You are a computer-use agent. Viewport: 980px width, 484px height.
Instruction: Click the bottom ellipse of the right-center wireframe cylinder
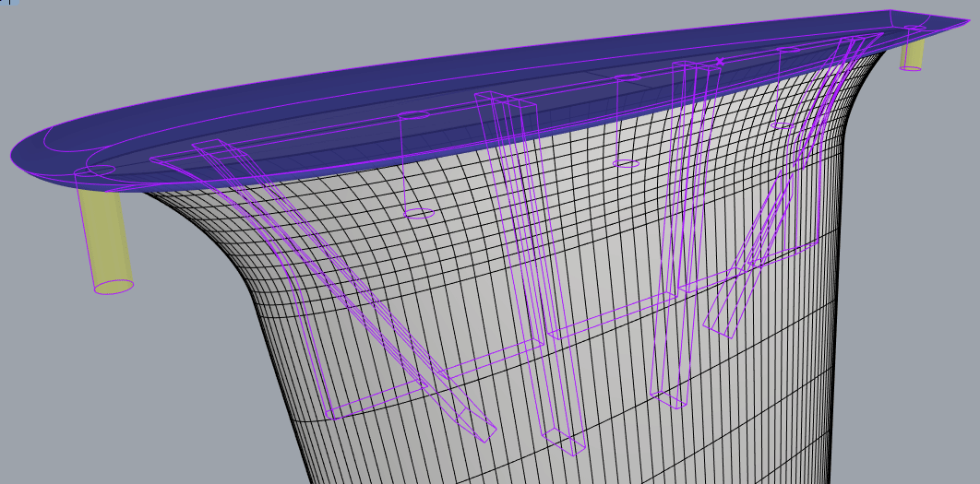click(x=626, y=164)
